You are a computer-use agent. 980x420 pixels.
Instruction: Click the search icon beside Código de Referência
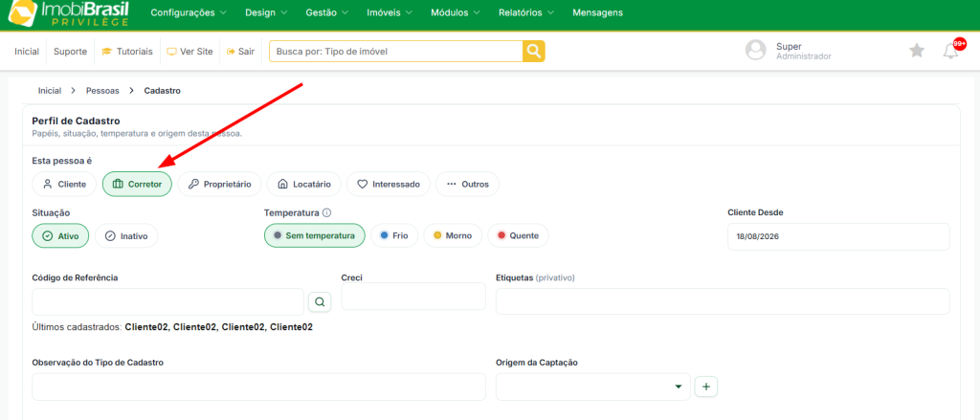pos(320,302)
